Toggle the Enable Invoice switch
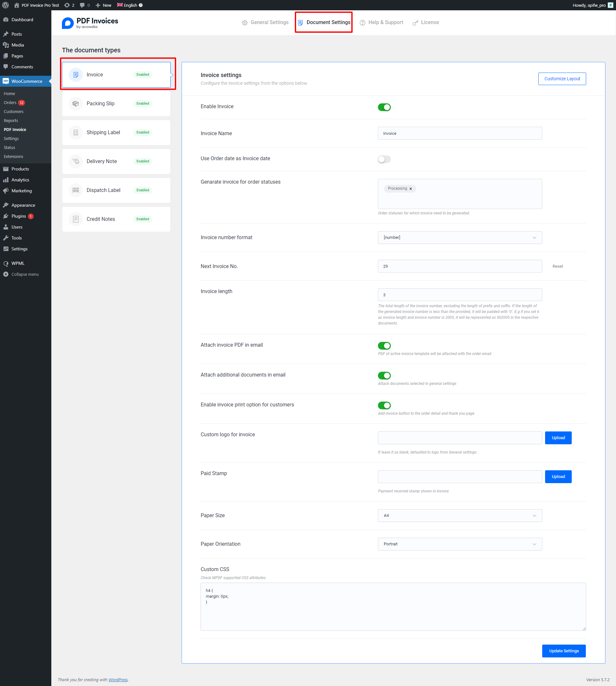This screenshot has height=686, width=616. tap(384, 107)
